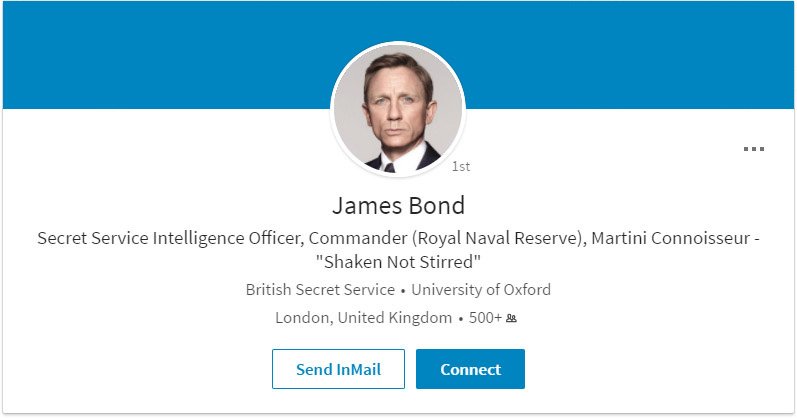
Task: Click the "Shaken Not Stirred" headline text
Action: 398,262
